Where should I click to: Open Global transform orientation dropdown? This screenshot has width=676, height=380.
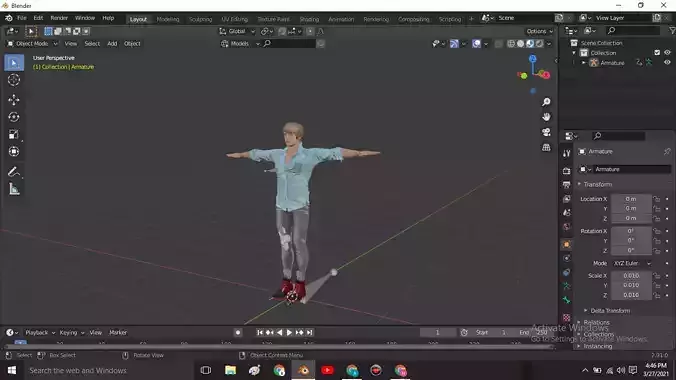[x=237, y=31]
